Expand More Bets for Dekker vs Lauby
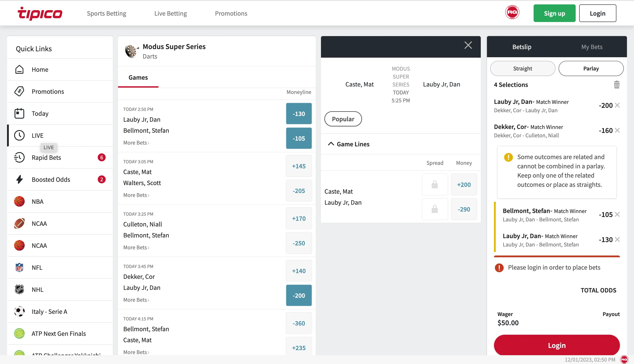The image size is (634, 364). pos(136,300)
